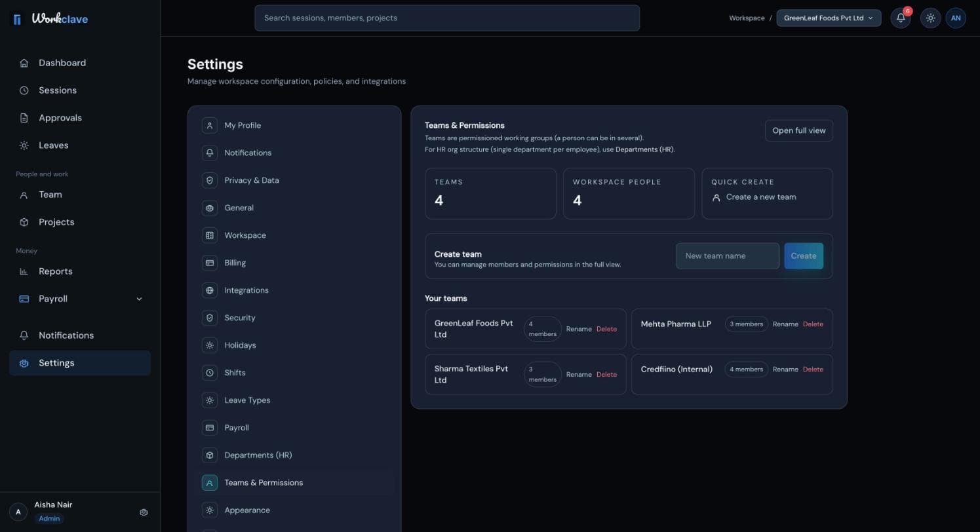Screen dimensions: 980x532
Task: Click the Privacy & Data shield icon
Action: click(x=210, y=180)
